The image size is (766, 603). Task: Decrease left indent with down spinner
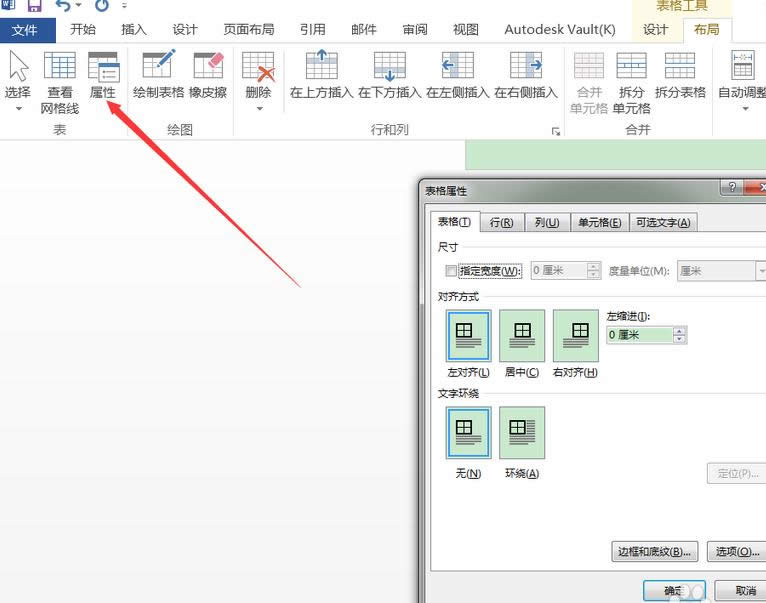(680, 340)
